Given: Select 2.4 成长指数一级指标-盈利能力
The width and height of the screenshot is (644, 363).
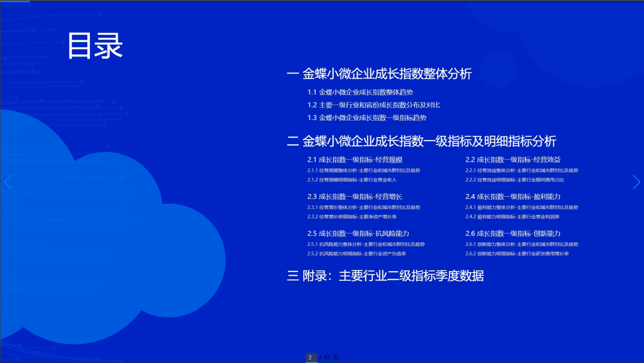Looking at the screenshot, I should click(x=513, y=197).
